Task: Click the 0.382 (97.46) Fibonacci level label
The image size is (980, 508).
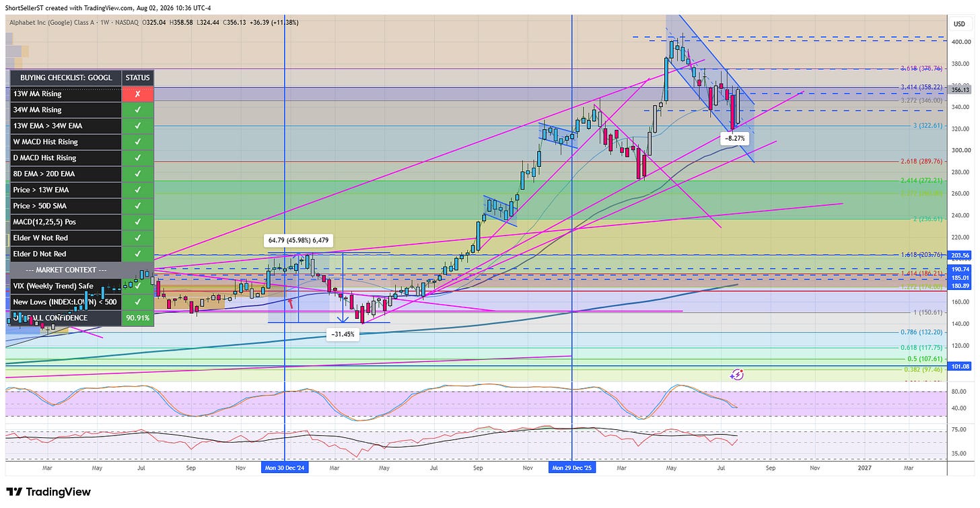Action: pos(923,370)
